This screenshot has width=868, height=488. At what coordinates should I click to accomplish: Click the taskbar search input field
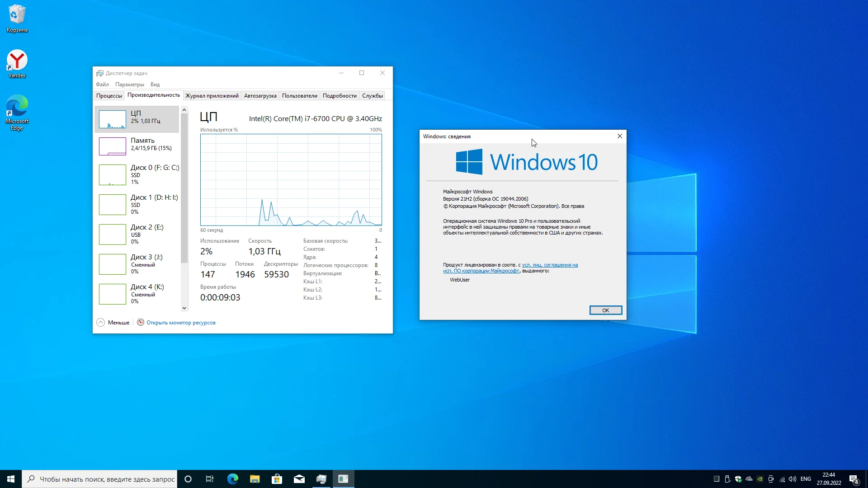106,479
